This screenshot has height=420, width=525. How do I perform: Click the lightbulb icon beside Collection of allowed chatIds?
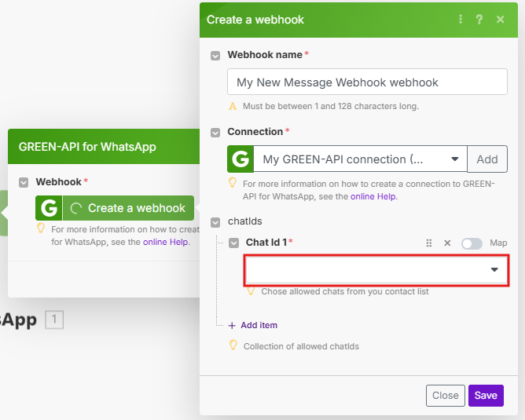click(233, 345)
